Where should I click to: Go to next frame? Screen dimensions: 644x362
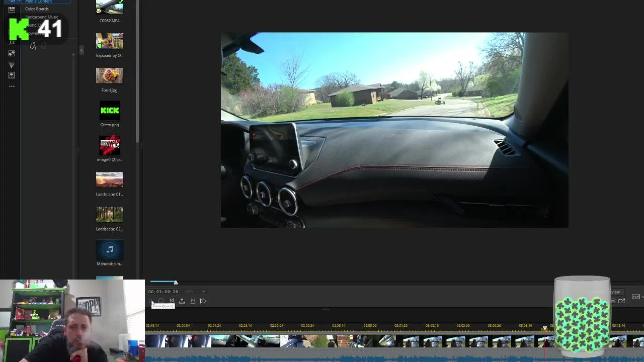pos(192,301)
